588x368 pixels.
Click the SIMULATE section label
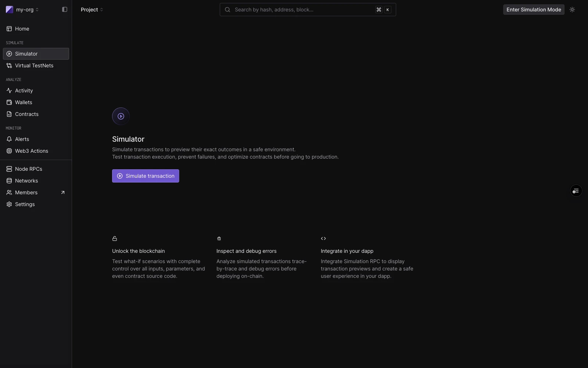(x=15, y=43)
